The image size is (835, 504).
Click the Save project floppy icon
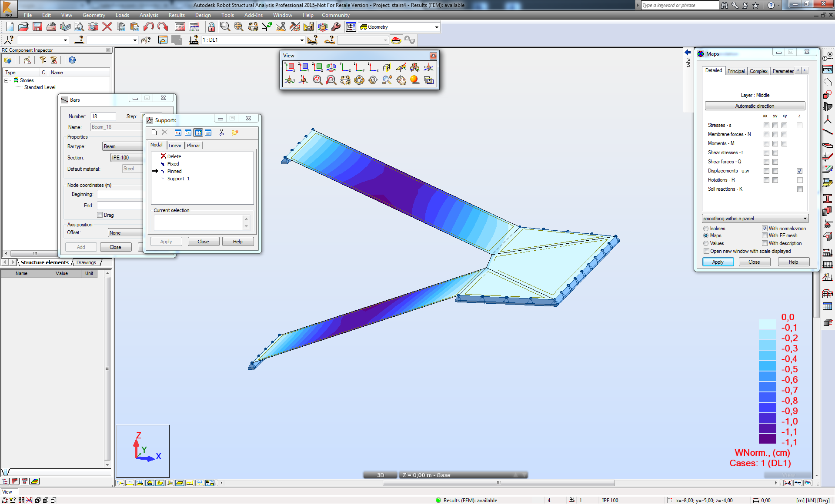tap(37, 27)
